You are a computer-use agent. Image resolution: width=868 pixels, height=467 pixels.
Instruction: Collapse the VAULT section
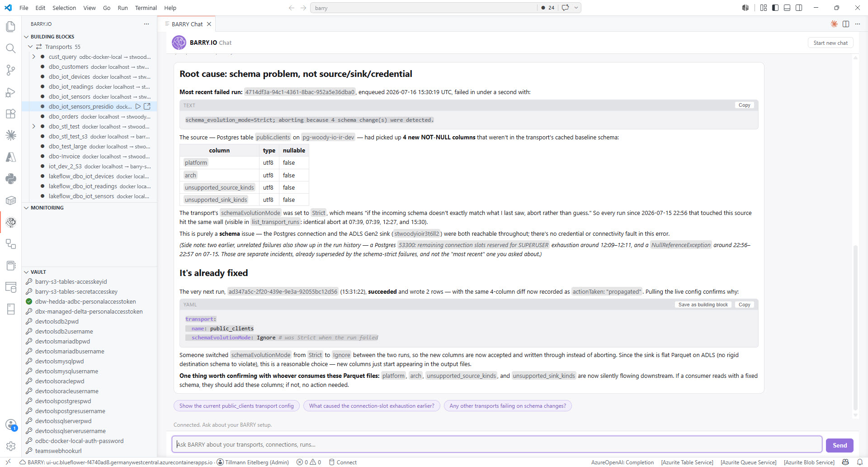[26, 272]
